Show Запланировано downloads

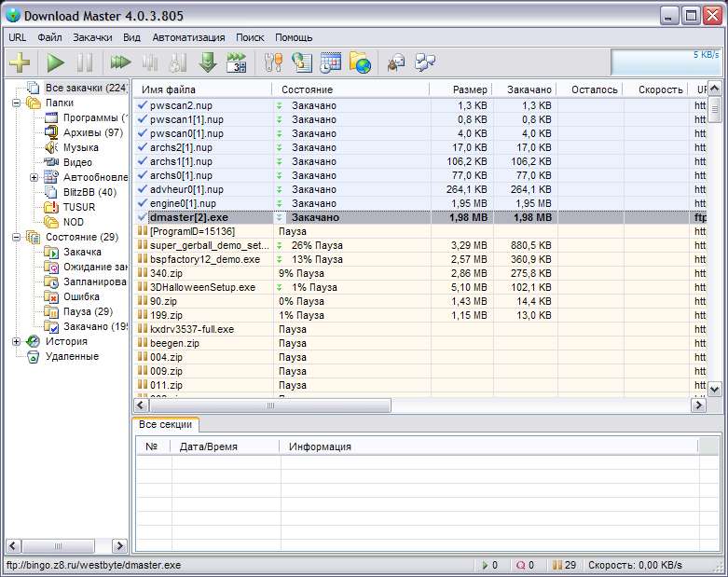coord(95,282)
